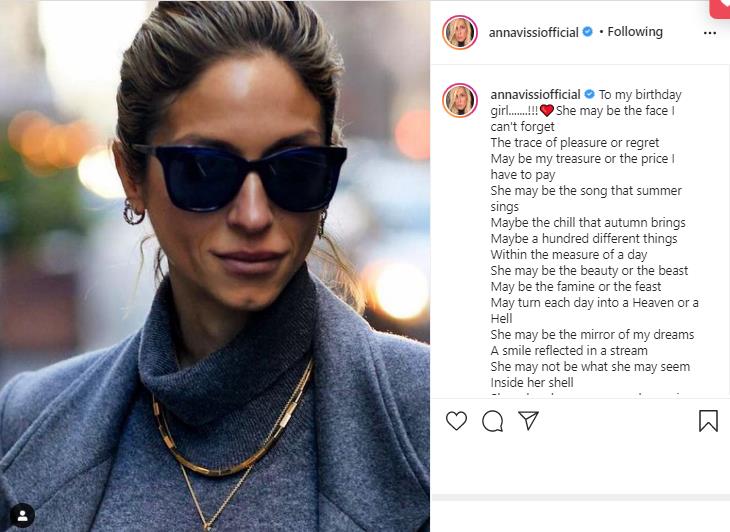Share the post using the paper plane icon
This screenshot has height=532, width=730.
pos(528,421)
